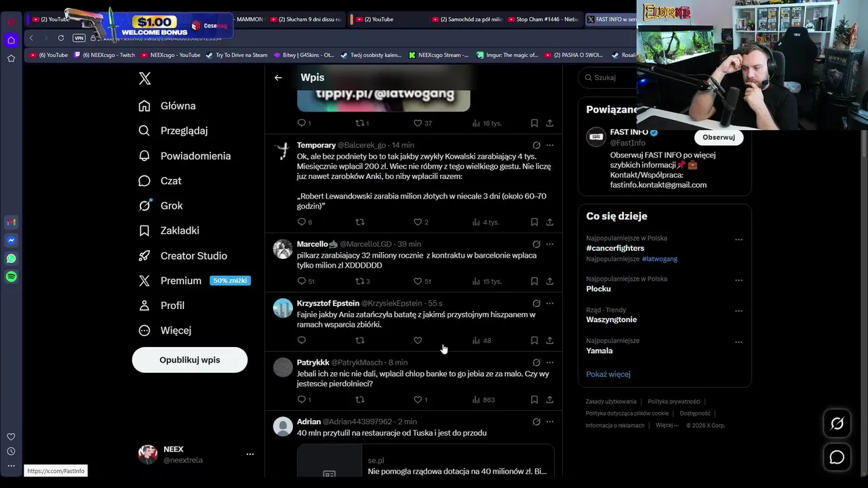The image size is (868, 488).
Task: Open more options for Waszyngtonie trend
Action: point(738,311)
